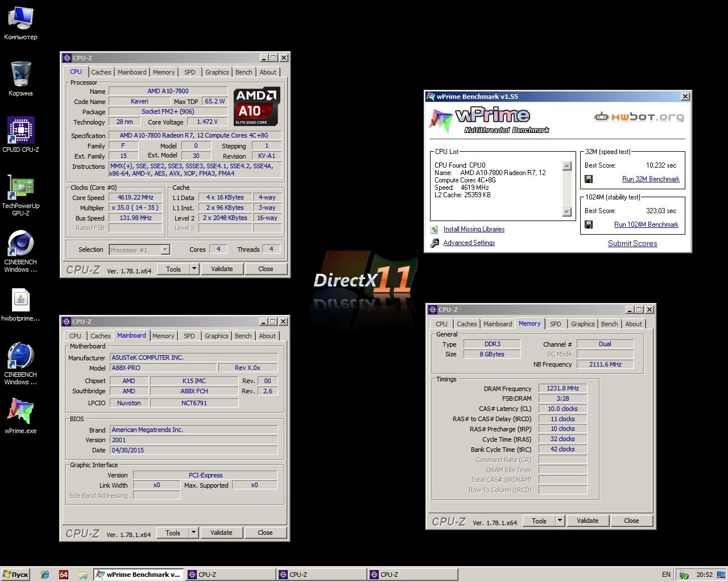Click the HWBOT.org logo in wPrime

pyautogui.click(x=639, y=117)
